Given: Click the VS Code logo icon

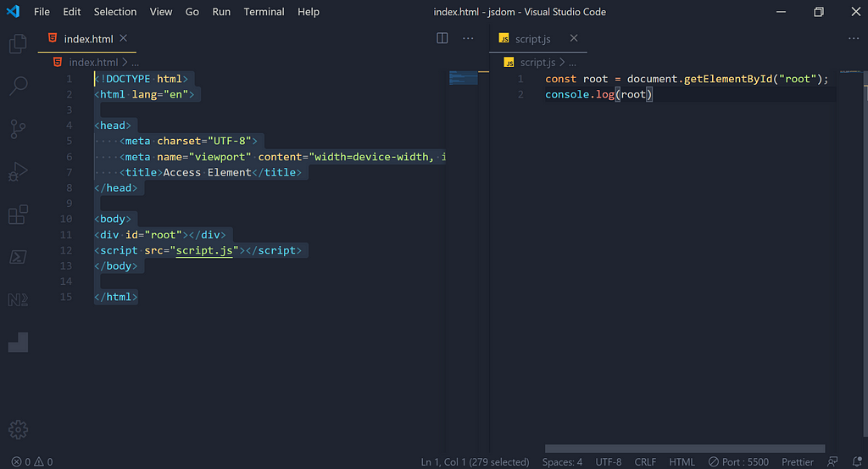Looking at the screenshot, I should [14, 11].
